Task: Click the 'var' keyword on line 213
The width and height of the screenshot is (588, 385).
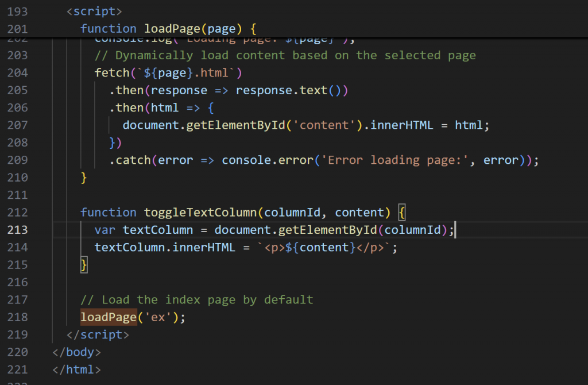Action: coord(105,230)
